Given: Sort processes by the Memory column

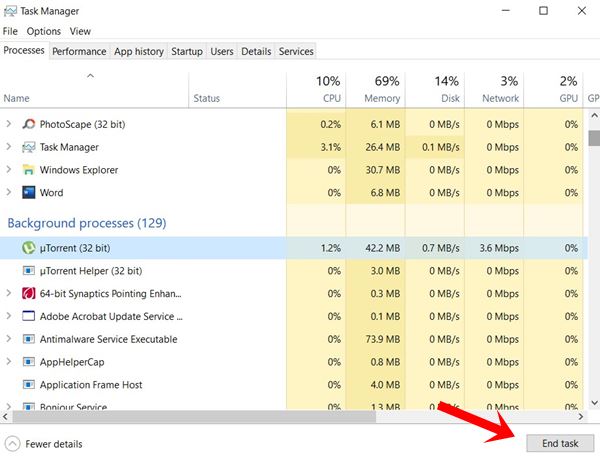Looking at the screenshot, I should [375, 90].
